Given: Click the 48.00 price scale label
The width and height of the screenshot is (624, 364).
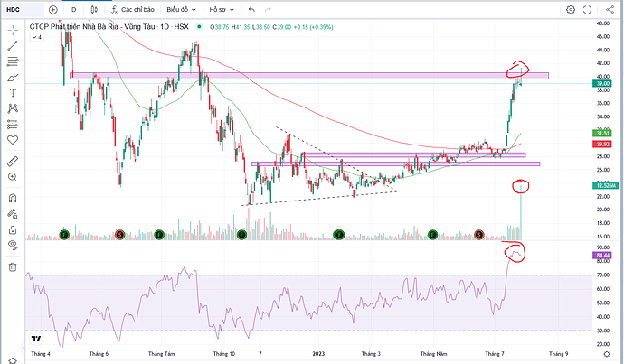Looking at the screenshot, I should tap(603, 23).
